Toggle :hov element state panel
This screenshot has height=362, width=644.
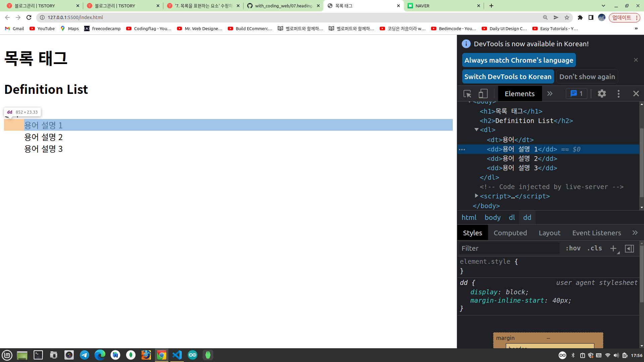[573, 248]
